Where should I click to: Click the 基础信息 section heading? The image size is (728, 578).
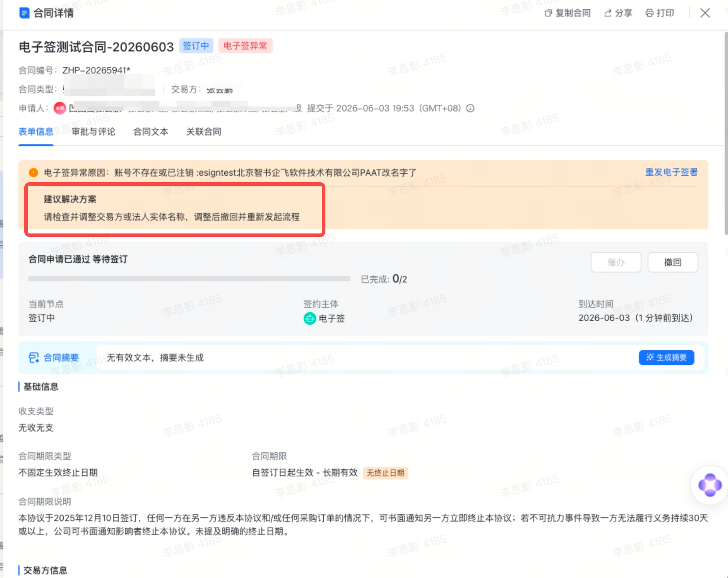41,387
